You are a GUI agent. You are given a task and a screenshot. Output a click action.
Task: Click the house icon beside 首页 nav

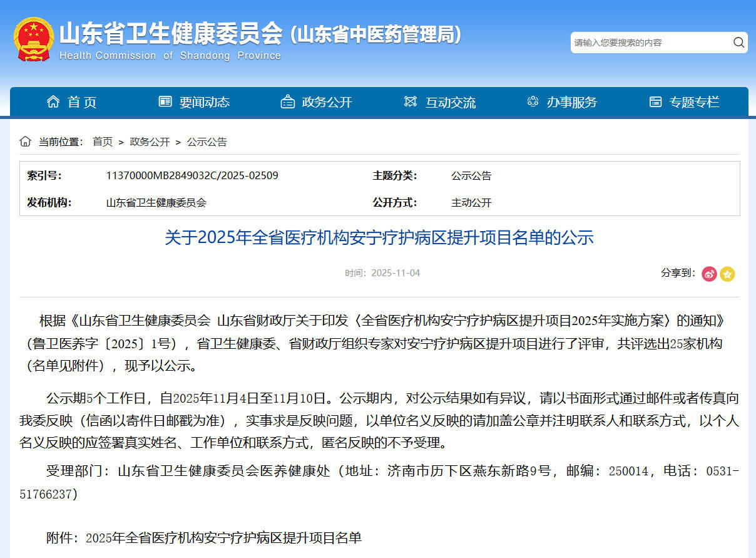(x=53, y=101)
